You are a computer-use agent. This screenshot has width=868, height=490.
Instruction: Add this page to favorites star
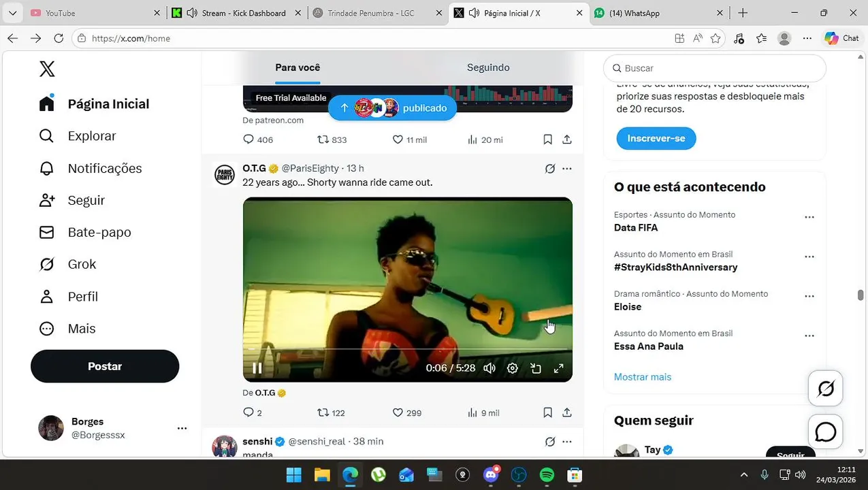(x=716, y=38)
